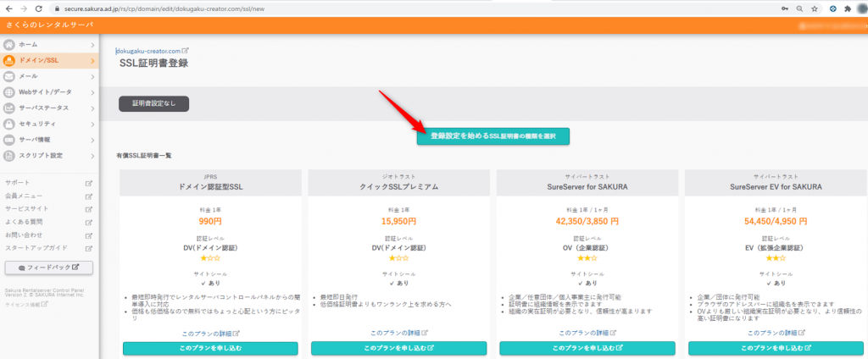The image size is (868, 359).
Task: Click the 証明書設定なし button
Action: pos(154,103)
